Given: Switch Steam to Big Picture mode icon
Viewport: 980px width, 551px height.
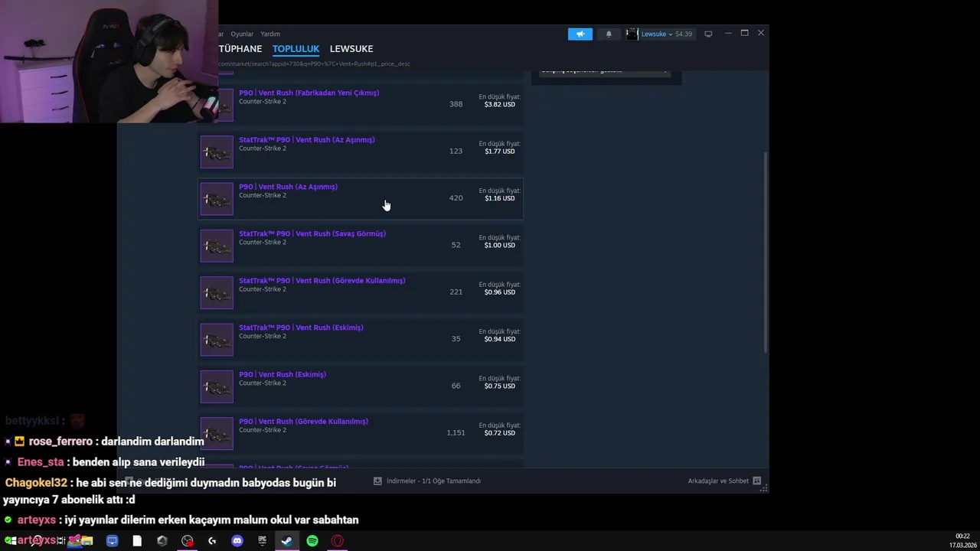Looking at the screenshot, I should (x=708, y=34).
